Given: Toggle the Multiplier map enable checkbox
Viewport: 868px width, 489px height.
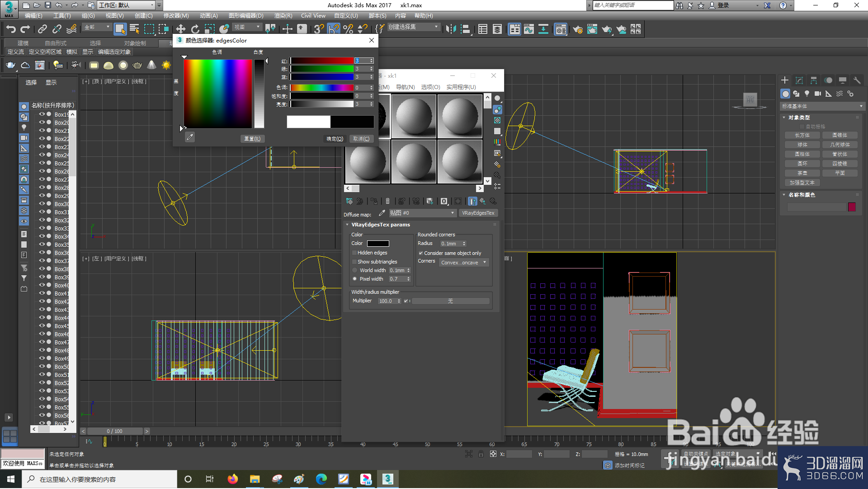Looking at the screenshot, I should tap(406, 301).
